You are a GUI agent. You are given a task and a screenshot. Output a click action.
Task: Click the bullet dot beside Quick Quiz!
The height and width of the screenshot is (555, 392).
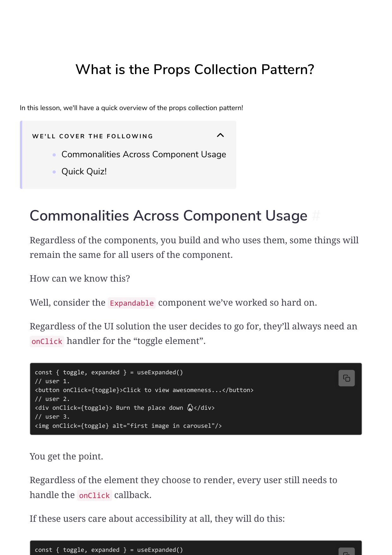click(x=54, y=172)
